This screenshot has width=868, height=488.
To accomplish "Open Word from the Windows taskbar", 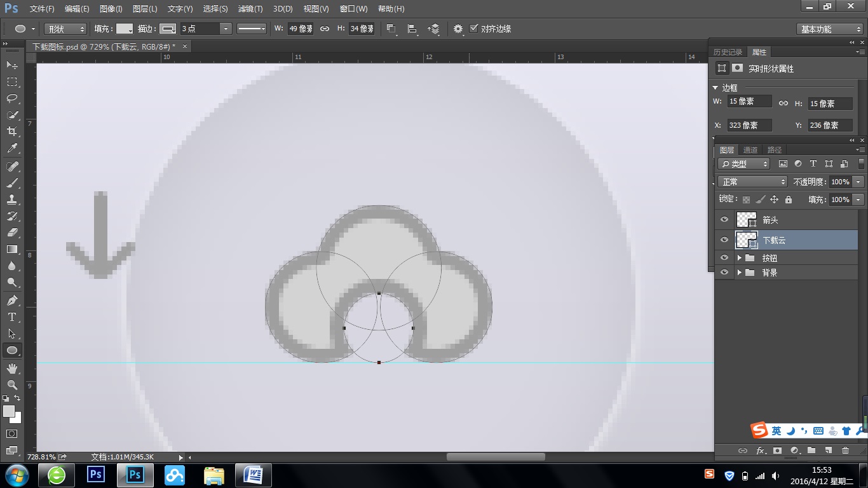I will coord(253,475).
